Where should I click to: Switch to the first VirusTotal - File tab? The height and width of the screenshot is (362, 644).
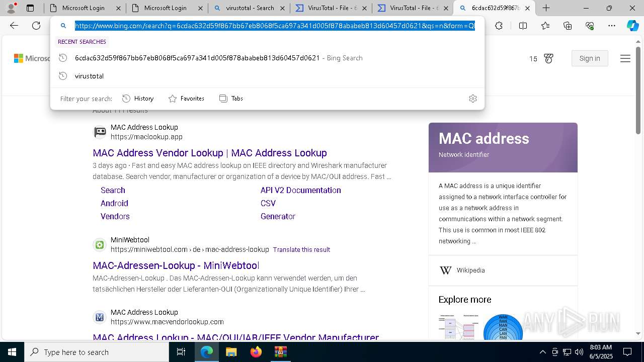point(331,8)
